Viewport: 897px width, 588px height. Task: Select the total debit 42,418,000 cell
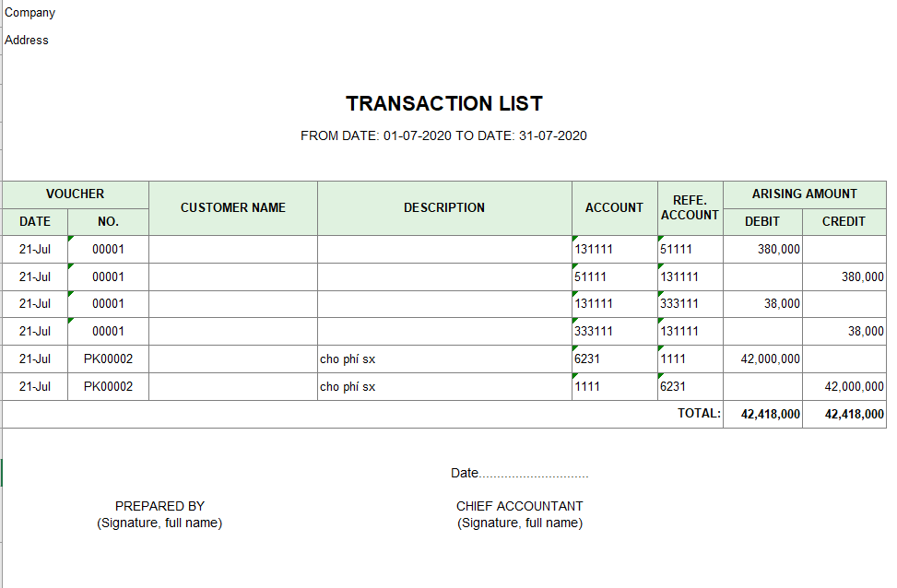pos(762,414)
